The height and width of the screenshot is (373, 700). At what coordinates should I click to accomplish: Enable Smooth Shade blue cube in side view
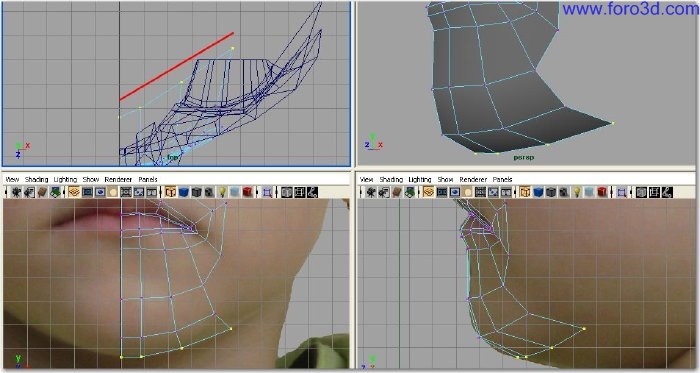[538, 192]
